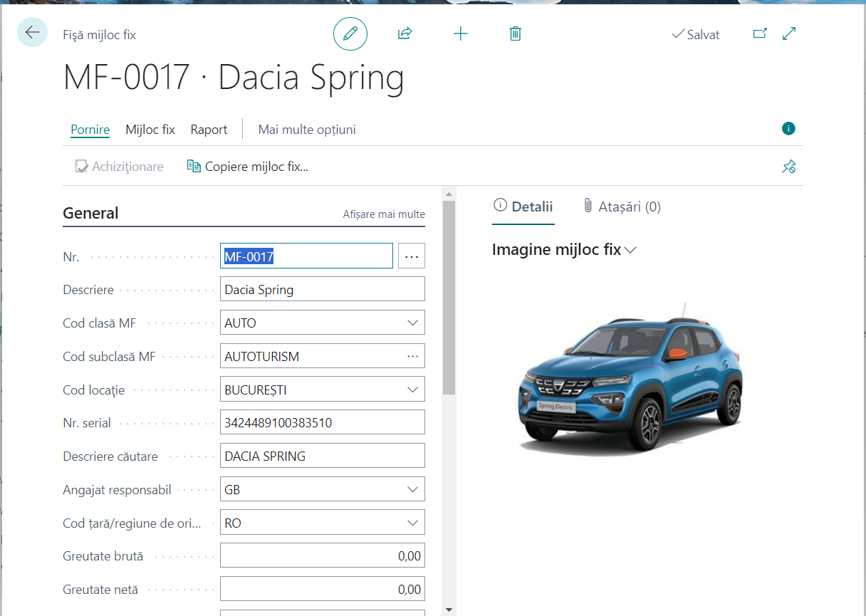Click the teal information icon
This screenshot has height=616, width=866.
pos(788,129)
